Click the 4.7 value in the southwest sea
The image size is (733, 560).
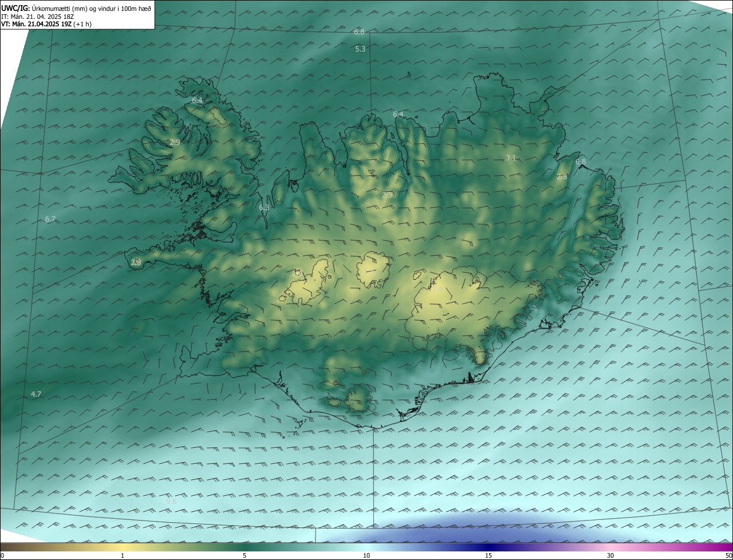[x=36, y=394]
